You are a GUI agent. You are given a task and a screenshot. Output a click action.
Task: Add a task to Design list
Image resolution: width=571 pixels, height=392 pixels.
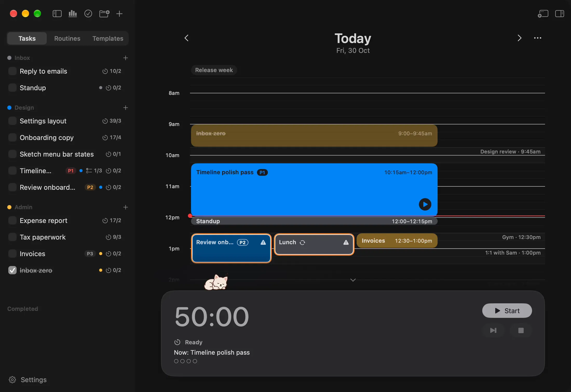(126, 108)
